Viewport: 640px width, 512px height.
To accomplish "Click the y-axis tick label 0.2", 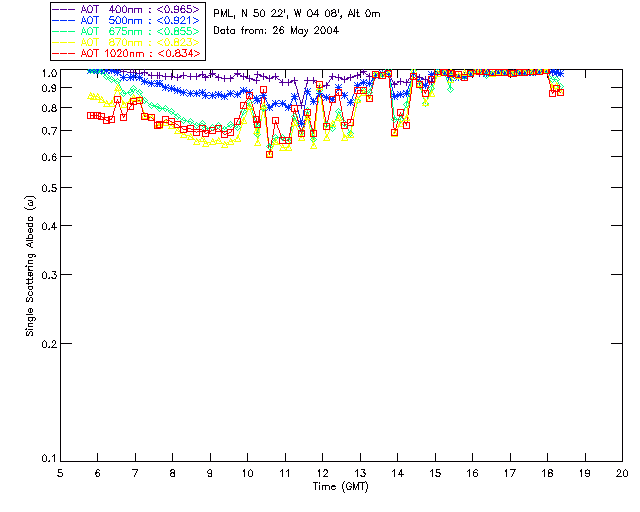I will (x=49, y=344).
